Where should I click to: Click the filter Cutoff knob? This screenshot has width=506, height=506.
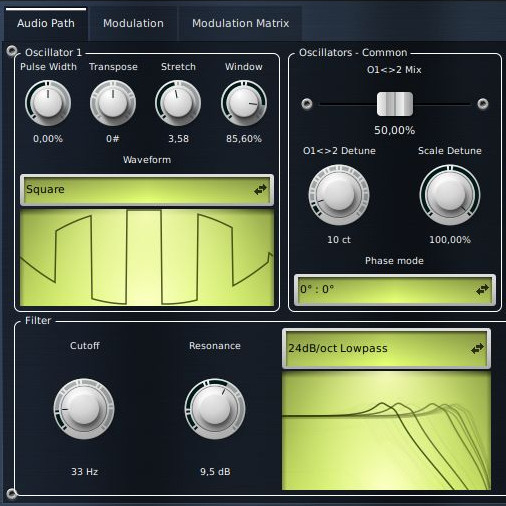pyautogui.click(x=84, y=409)
